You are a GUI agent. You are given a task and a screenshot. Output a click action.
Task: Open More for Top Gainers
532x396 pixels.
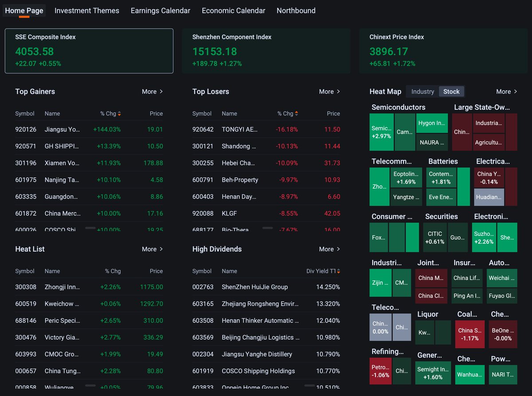coord(153,92)
